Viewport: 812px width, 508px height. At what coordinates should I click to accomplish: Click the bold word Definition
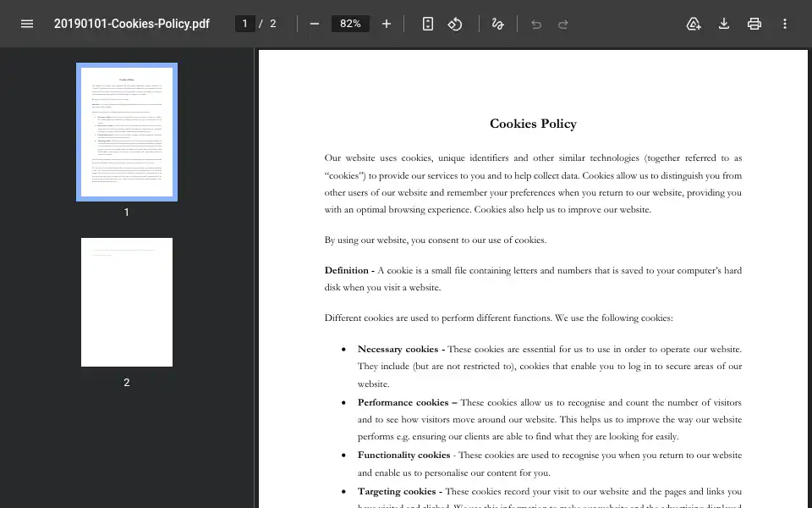(x=347, y=270)
